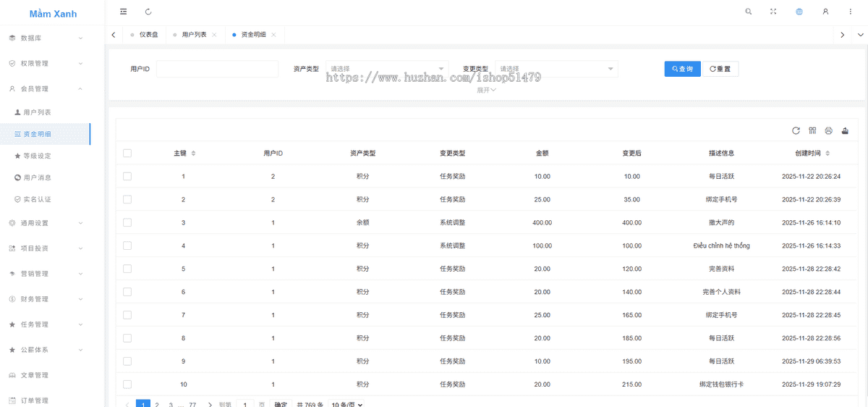Click the 确定 jump-page confirm button
868x407 pixels.
(281, 405)
